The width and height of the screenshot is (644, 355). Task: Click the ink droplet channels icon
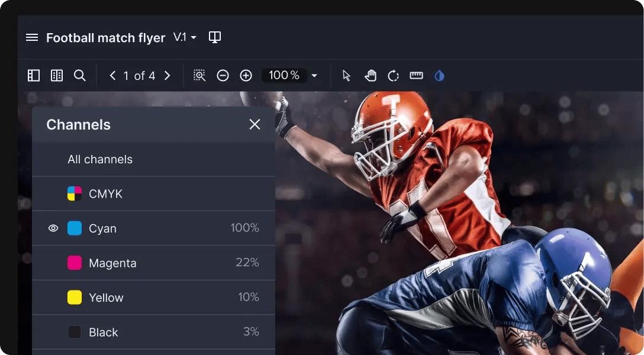tap(439, 75)
